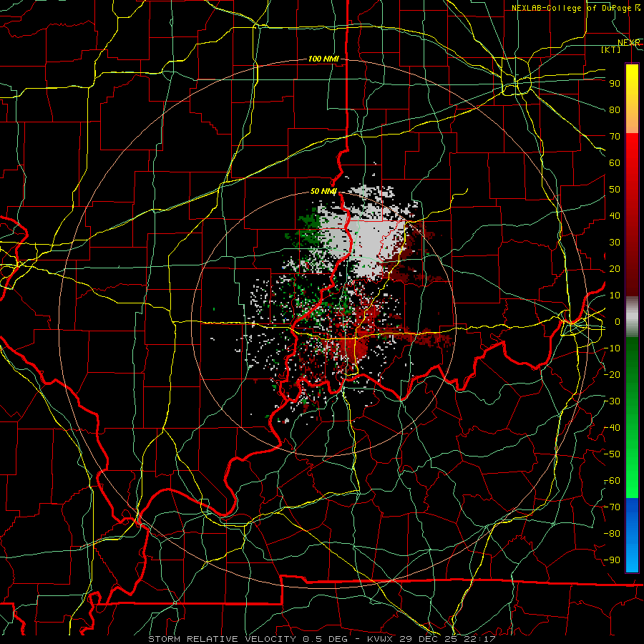Click the 29 DEC 25 date text

coord(429,639)
